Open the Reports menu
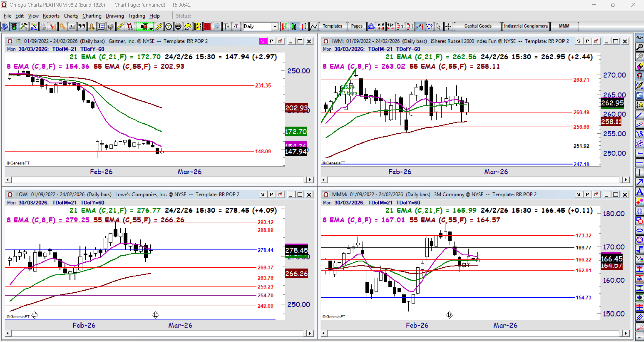 [51, 16]
